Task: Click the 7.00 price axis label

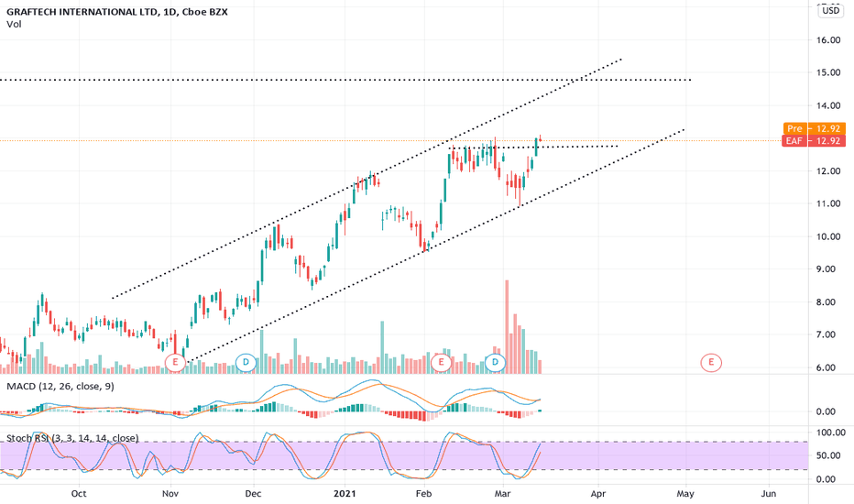Action: [x=825, y=335]
